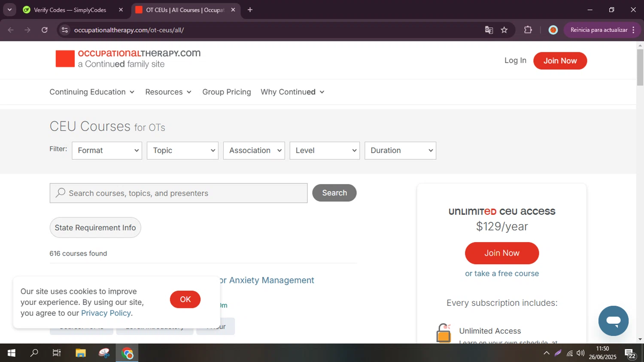The width and height of the screenshot is (644, 362).
Task: Open the Privacy Policy link
Action: pyautogui.click(x=106, y=313)
